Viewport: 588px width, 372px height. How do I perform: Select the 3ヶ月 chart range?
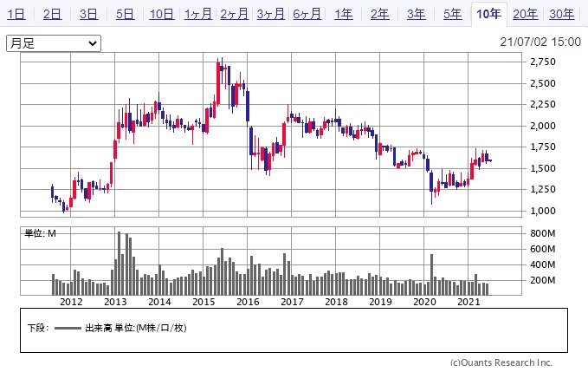pos(271,14)
